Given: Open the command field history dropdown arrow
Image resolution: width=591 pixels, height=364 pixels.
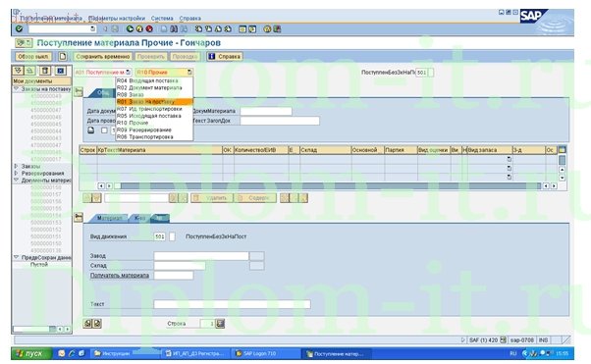Looking at the screenshot, I should pyautogui.click(x=92, y=29).
